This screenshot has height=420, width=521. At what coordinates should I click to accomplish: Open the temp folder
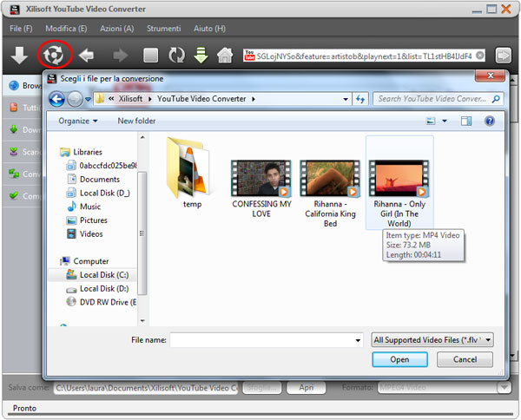tap(191, 173)
